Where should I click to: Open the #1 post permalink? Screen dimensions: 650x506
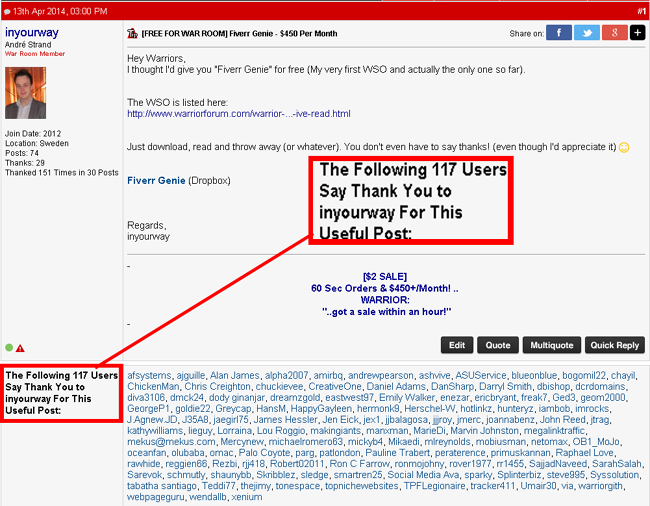point(641,11)
